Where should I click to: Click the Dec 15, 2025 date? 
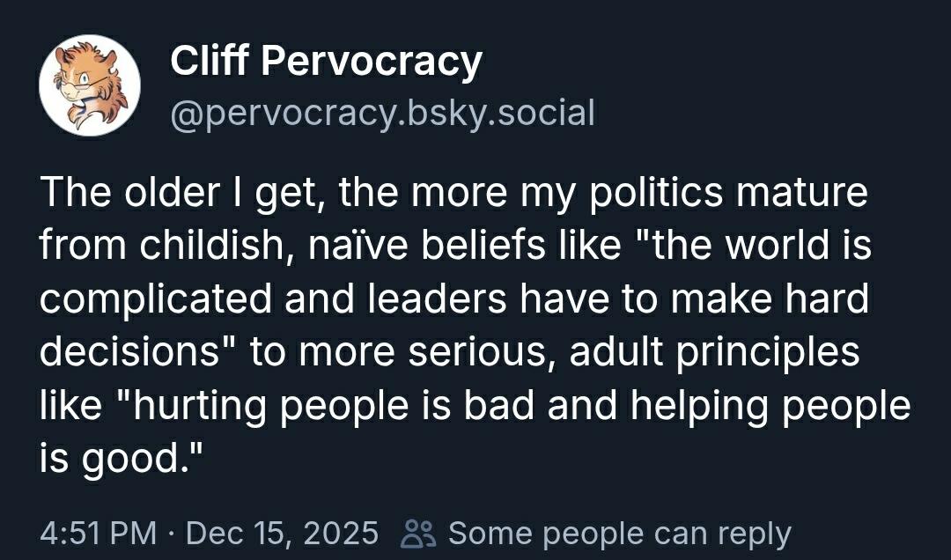[283, 534]
